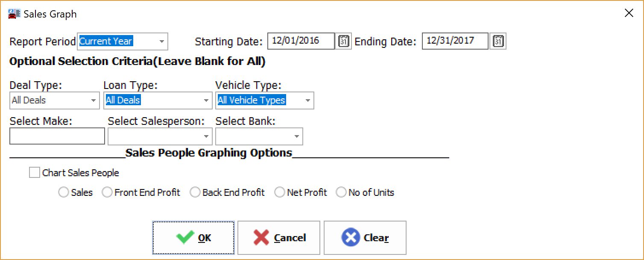Click the Sales Graph icon in title bar
This screenshot has height=260, width=644.
[13, 13]
